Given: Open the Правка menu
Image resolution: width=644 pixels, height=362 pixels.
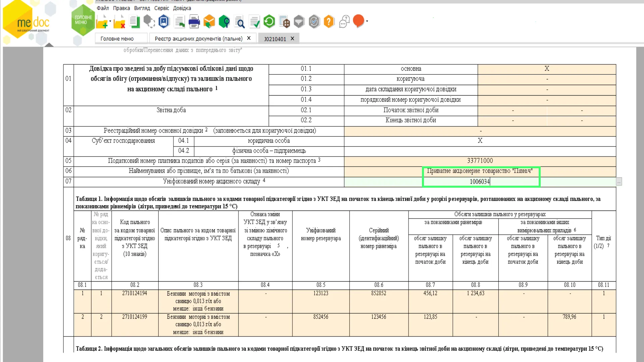Looking at the screenshot, I should [x=121, y=8].
